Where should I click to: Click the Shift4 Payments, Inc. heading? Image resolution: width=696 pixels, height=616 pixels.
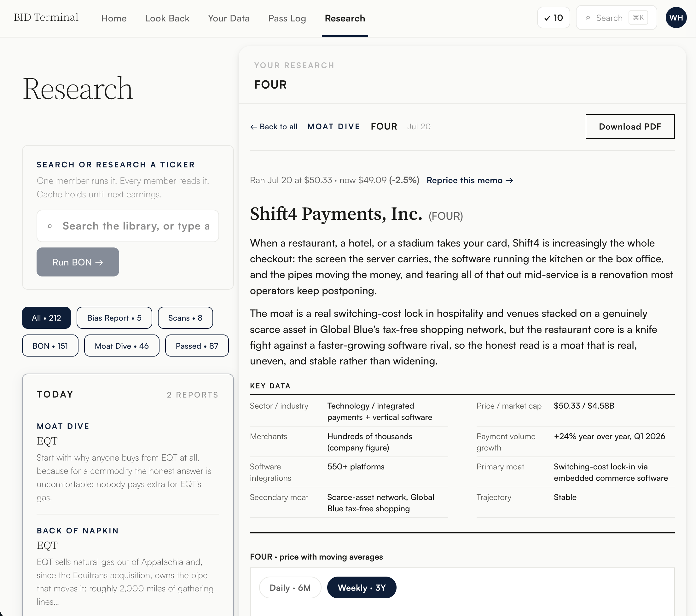[336, 214]
